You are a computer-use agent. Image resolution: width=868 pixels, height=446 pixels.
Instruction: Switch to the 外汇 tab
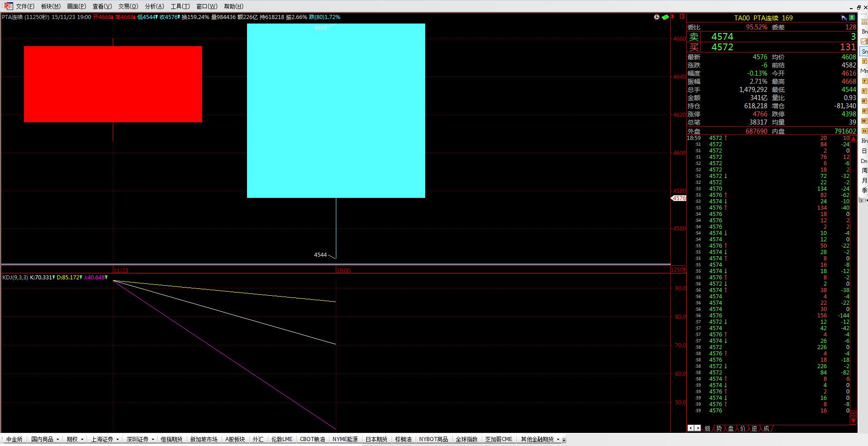[x=258, y=439]
